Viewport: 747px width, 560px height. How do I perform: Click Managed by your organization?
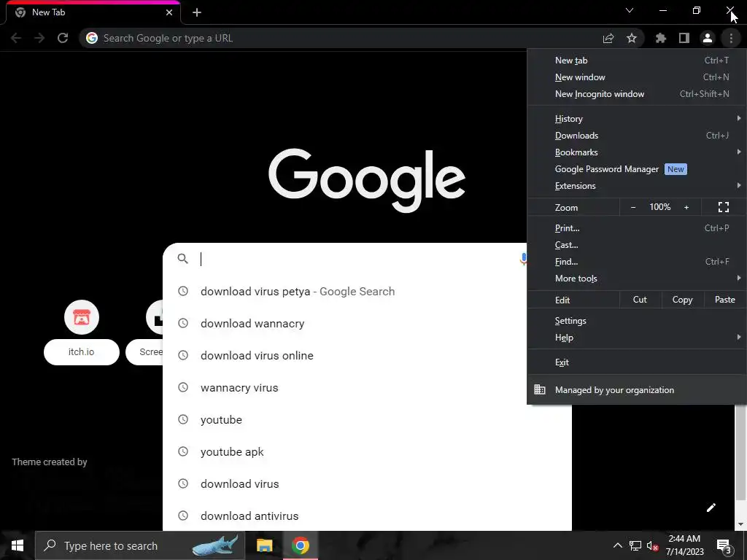coord(637,390)
